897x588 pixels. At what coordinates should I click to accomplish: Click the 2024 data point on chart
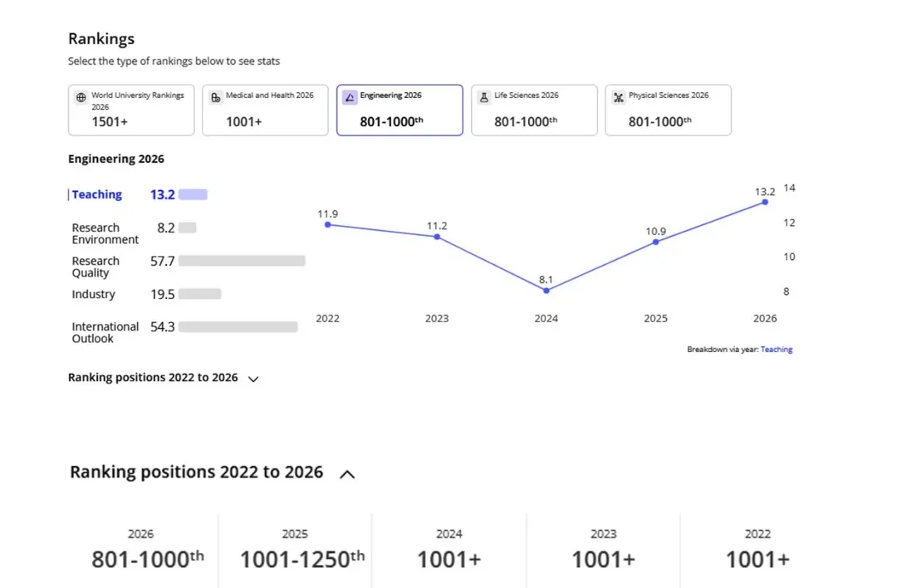[x=547, y=290]
